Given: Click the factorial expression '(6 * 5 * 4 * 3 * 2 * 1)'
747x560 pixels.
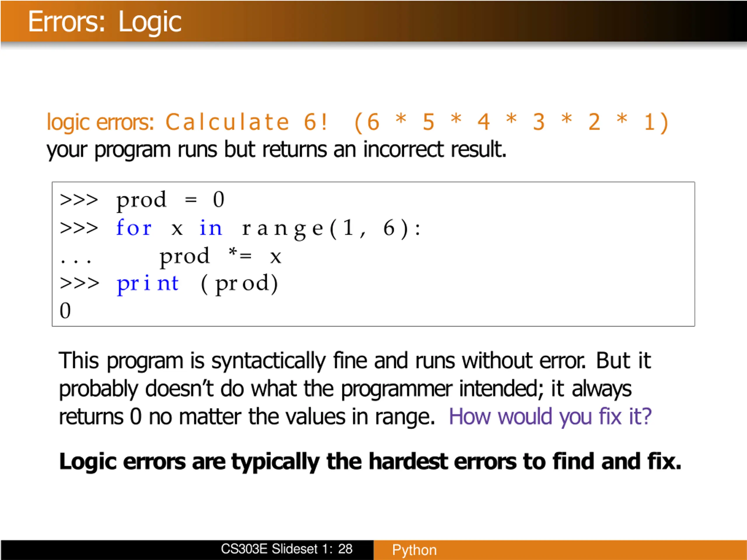Looking at the screenshot, I should (512, 122).
